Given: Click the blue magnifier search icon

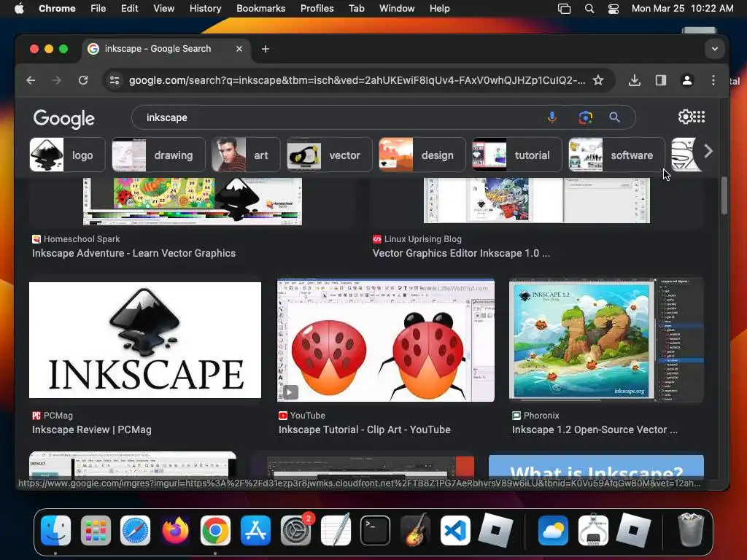Looking at the screenshot, I should click(614, 117).
